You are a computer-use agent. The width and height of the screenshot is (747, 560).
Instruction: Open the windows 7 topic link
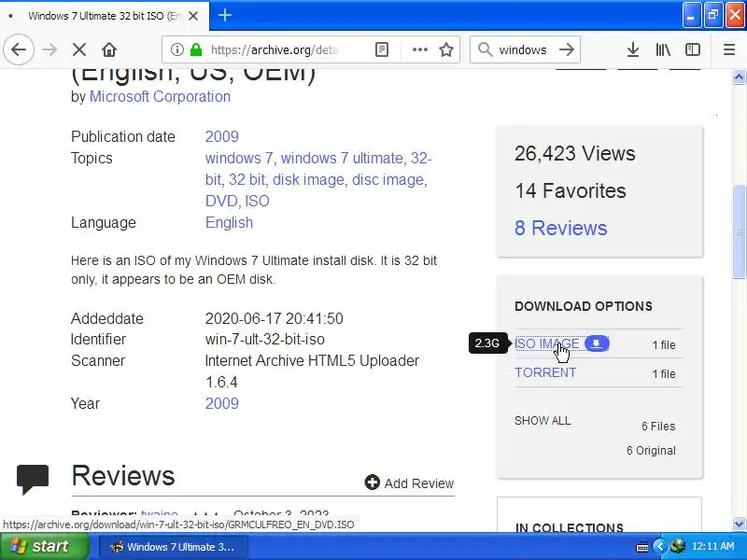click(x=239, y=158)
